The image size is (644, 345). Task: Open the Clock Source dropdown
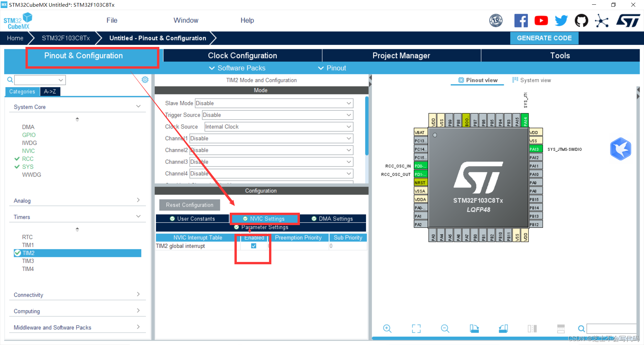point(278,127)
